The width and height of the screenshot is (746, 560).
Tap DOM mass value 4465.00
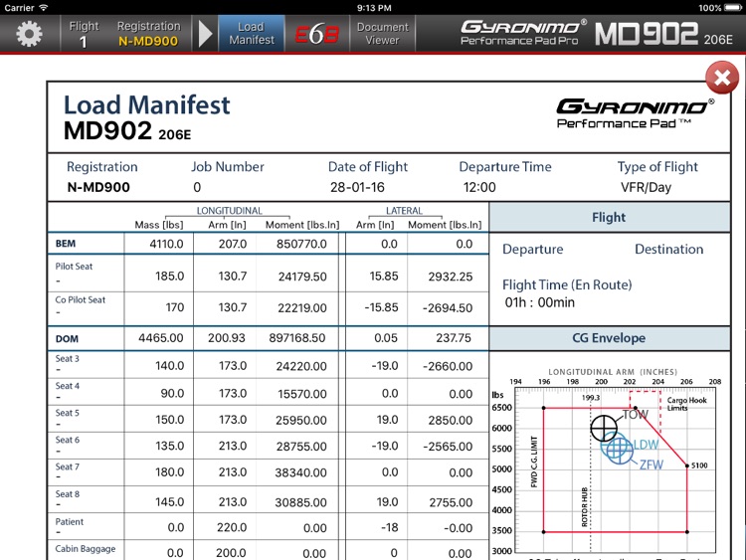click(161, 338)
